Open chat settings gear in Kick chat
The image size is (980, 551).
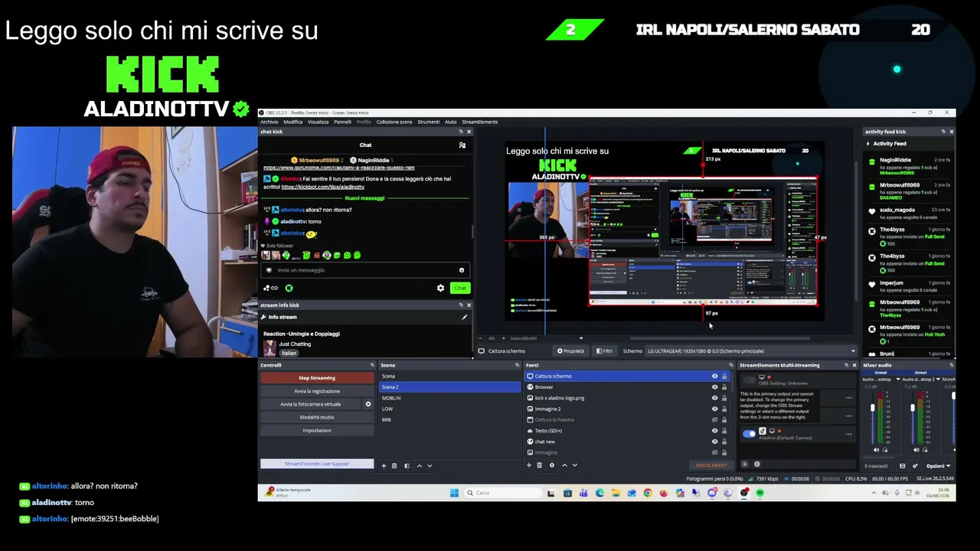440,288
